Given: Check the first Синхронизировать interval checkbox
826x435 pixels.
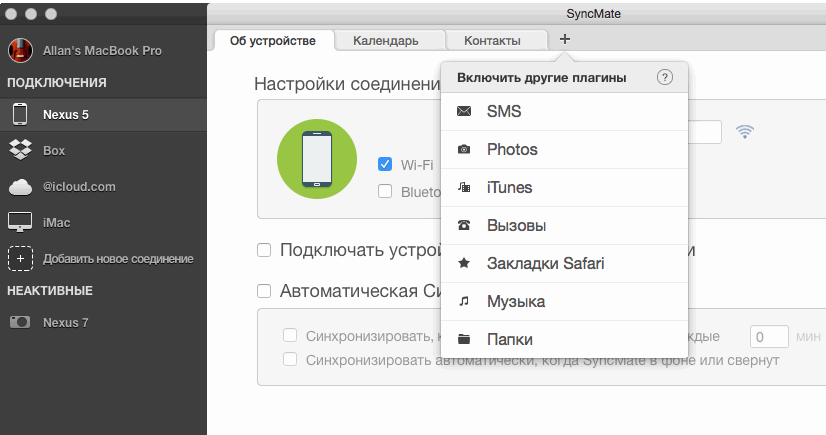Looking at the screenshot, I should (x=290, y=335).
